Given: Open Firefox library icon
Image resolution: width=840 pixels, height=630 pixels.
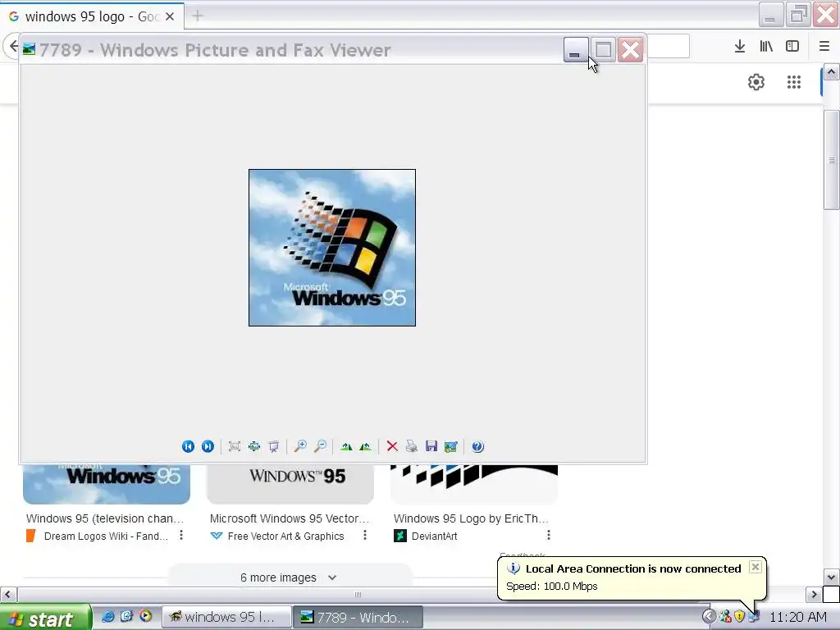Looking at the screenshot, I should [766, 46].
